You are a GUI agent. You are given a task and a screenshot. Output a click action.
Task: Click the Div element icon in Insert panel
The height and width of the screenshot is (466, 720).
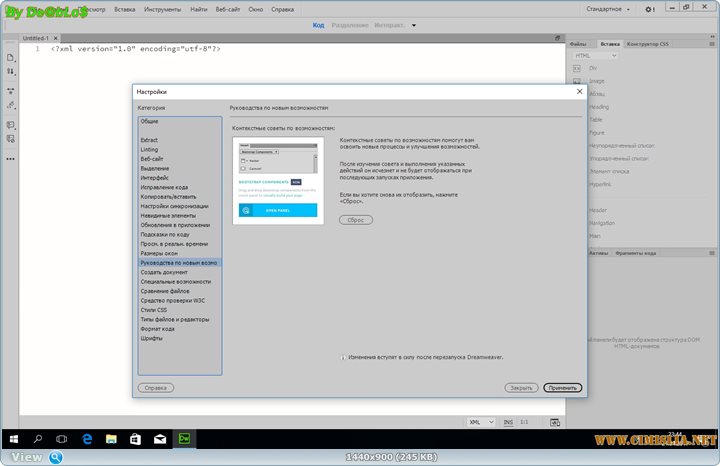point(578,68)
